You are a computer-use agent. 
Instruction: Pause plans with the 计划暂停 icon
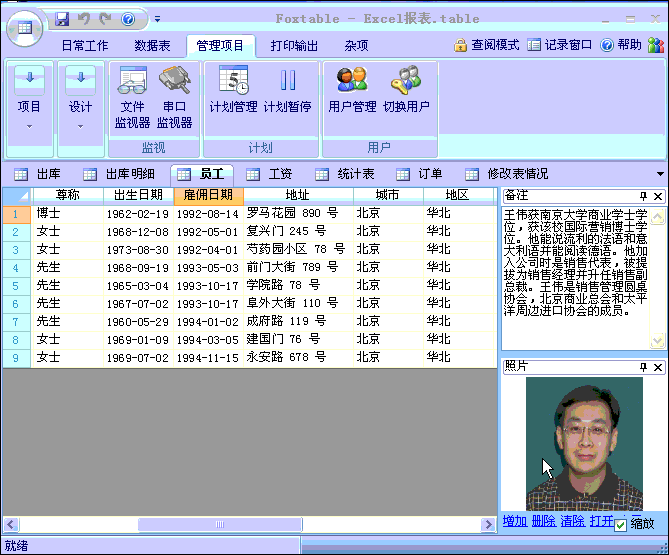(x=287, y=90)
